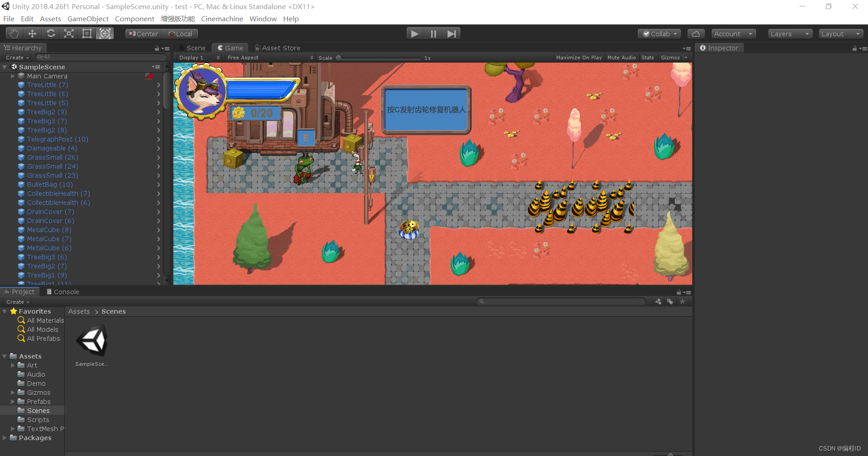Expand Main Camera children

[x=13, y=76]
